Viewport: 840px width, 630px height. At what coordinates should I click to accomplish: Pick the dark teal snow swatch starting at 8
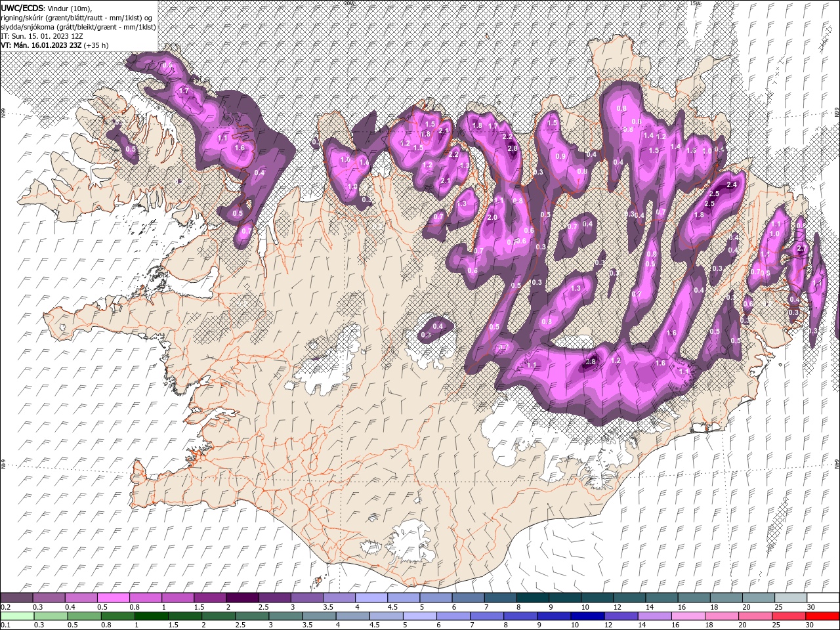(x=532, y=598)
